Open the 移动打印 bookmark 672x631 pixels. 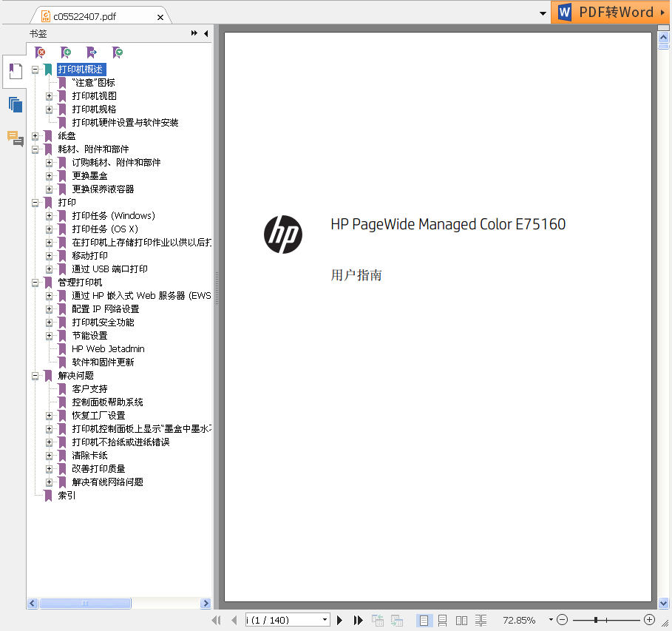[89, 256]
